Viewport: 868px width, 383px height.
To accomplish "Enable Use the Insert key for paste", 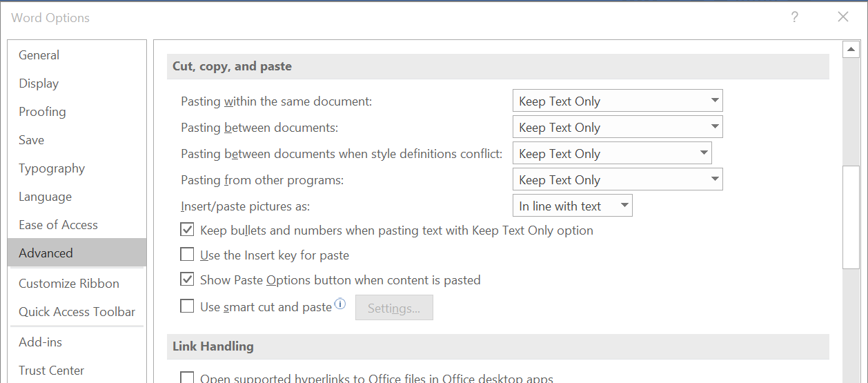I will coord(187,255).
